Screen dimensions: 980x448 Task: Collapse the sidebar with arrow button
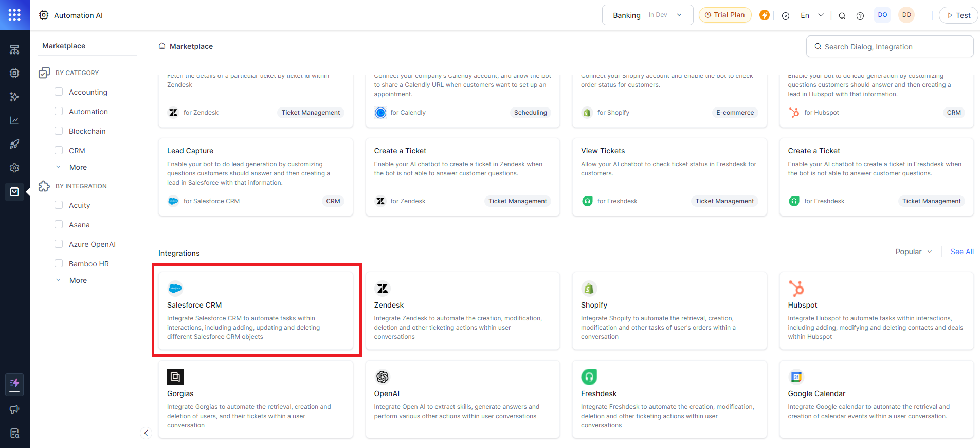(146, 433)
